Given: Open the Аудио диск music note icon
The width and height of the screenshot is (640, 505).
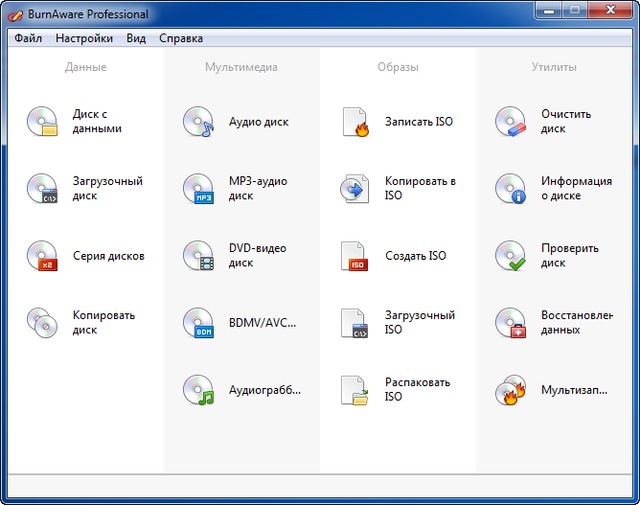Looking at the screenshot, I should 198,121.
